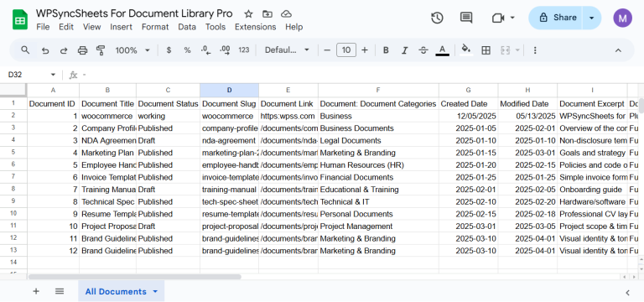Open the search the menus magnifier
Screen dimensions: 644x302
click(25, 50)
